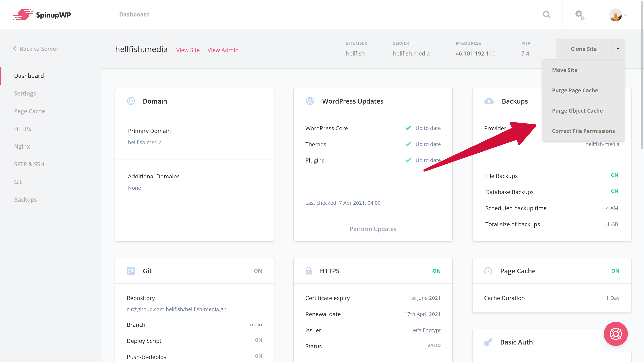The width and height of the screenshot is (644, 362).
Task: Click the 17th April 2021 renewal date
Action: (x=422, y=314)
